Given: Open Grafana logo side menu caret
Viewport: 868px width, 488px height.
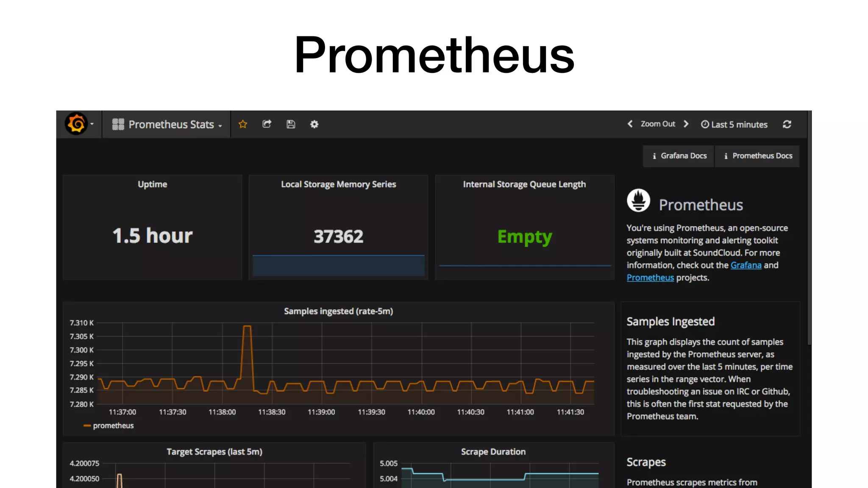Looking at the screenshot, I should (x=92, y=124).
